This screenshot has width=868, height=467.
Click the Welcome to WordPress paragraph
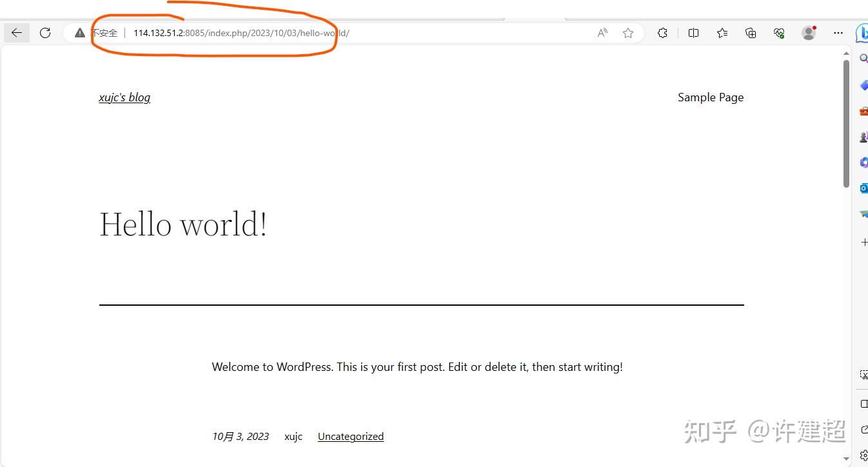pos(417,367)
